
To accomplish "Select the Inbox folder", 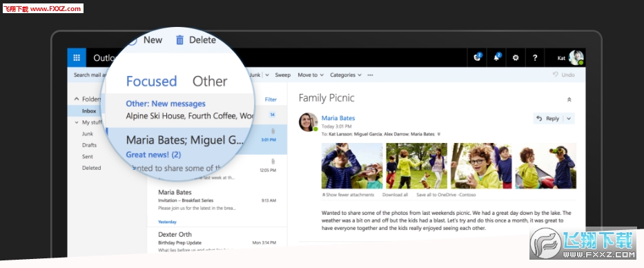I will [89, 111].
